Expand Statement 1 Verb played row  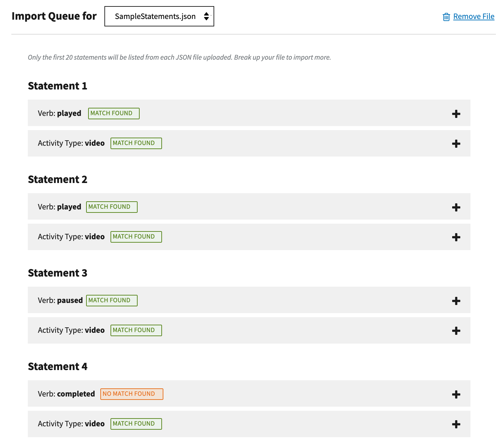pyautogui.click(x=456, y=114)
